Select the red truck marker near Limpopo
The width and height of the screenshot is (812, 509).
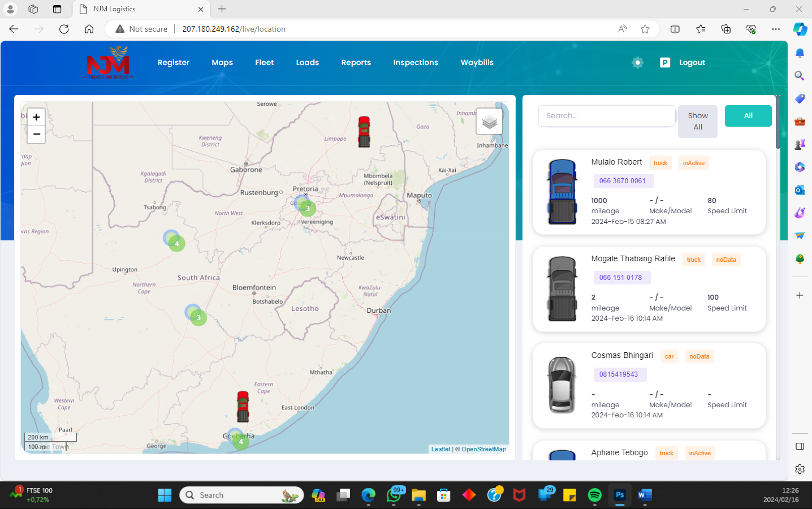point(364,131)
